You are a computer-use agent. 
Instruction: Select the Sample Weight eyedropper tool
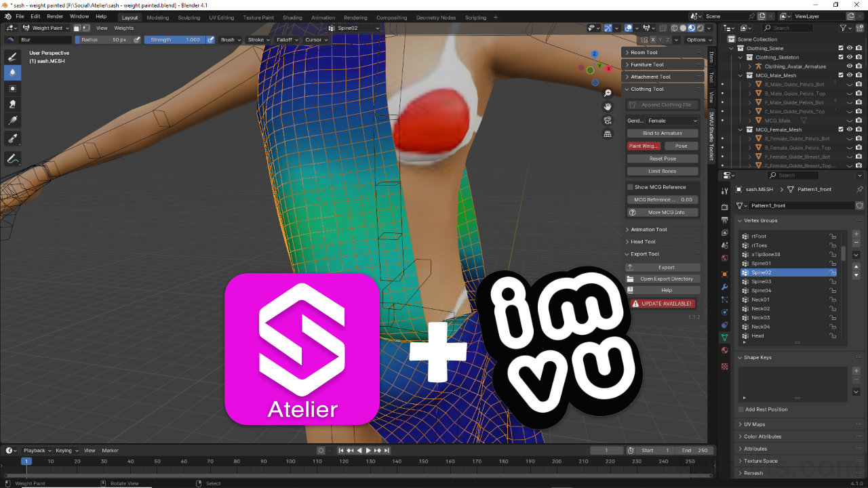pos(12,138)
